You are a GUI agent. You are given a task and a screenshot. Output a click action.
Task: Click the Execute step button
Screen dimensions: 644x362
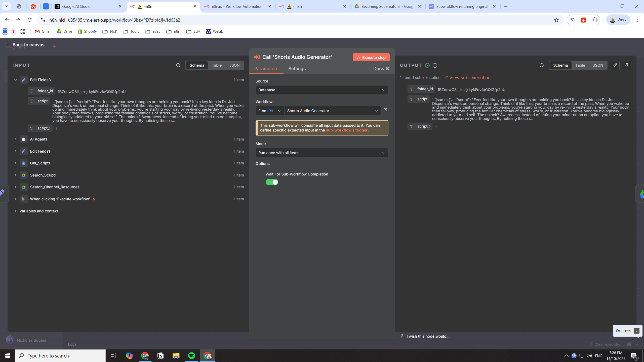[x=371, y=57]
